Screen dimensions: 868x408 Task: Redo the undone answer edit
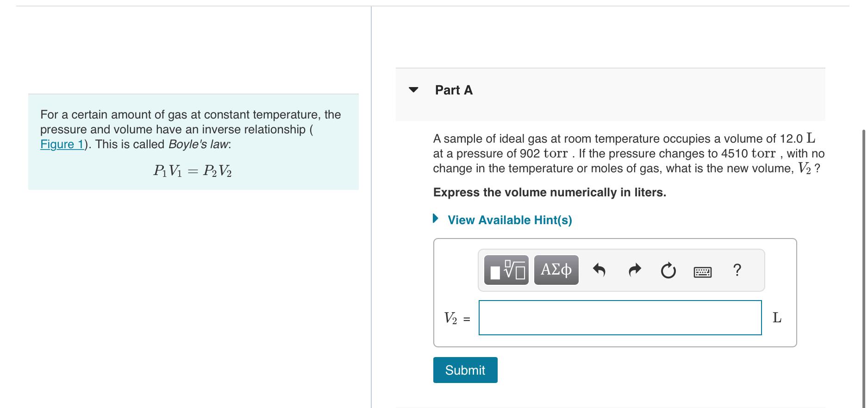point(634,270)
